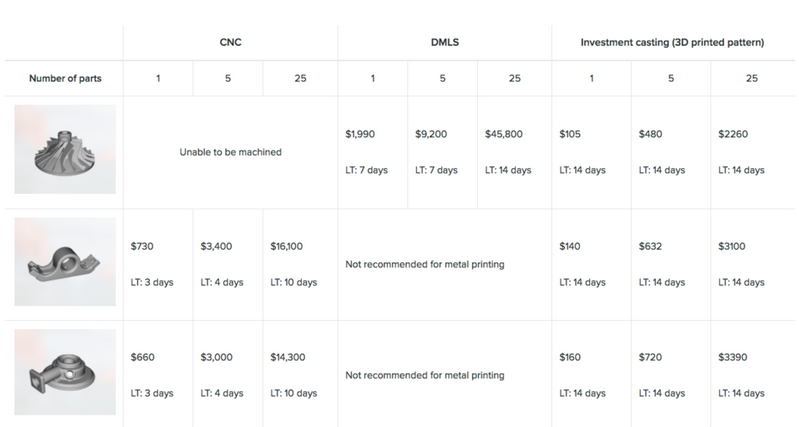Select the $16,100 CNC price
Image resolution: width=799 pixels, height=427 pixels.
tap(286, 246)
